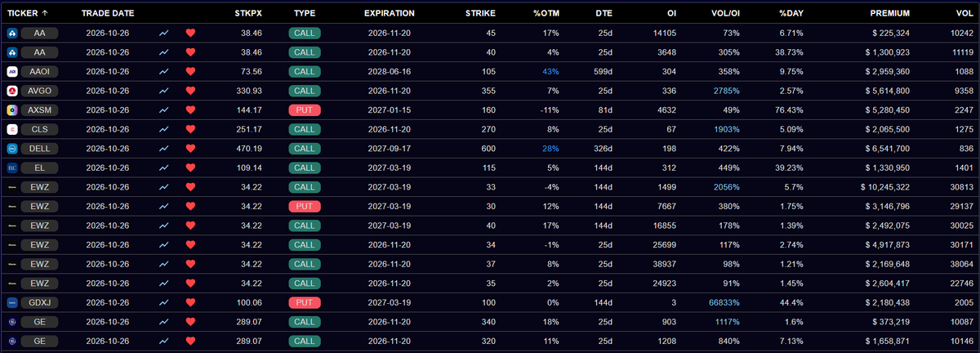Image resolution: width=980 pixels, height=353 pixels.
Task: Toggle the heart favorite for AVGO
Action: (x=191, y=91)
